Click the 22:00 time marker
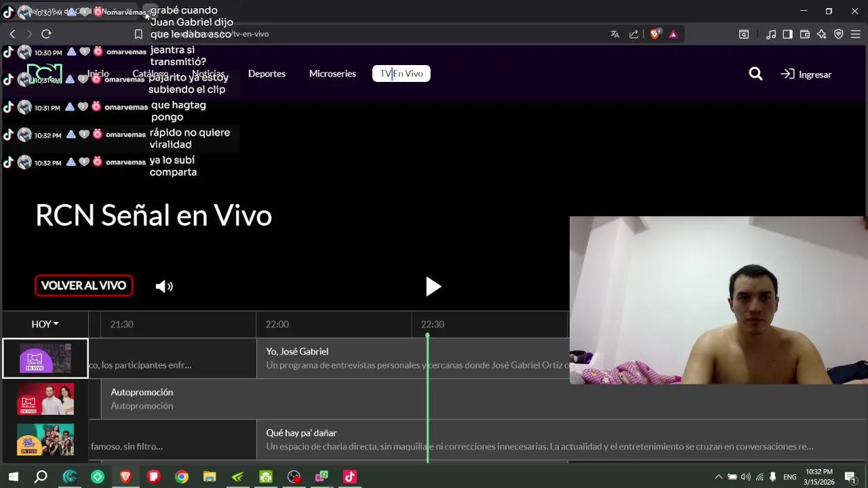Screen dimensions: 868x488 [x=277, y=324]
